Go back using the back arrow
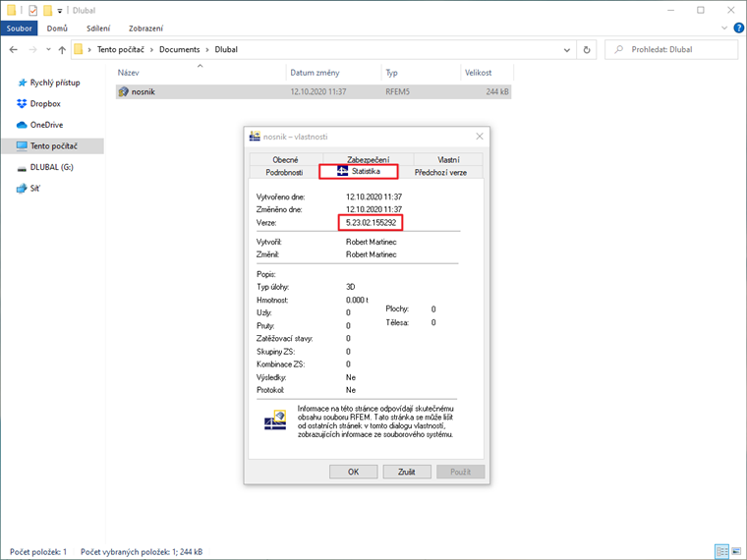Screen dimensions: 747x560 pyautogui.click(x=14, y=49)
